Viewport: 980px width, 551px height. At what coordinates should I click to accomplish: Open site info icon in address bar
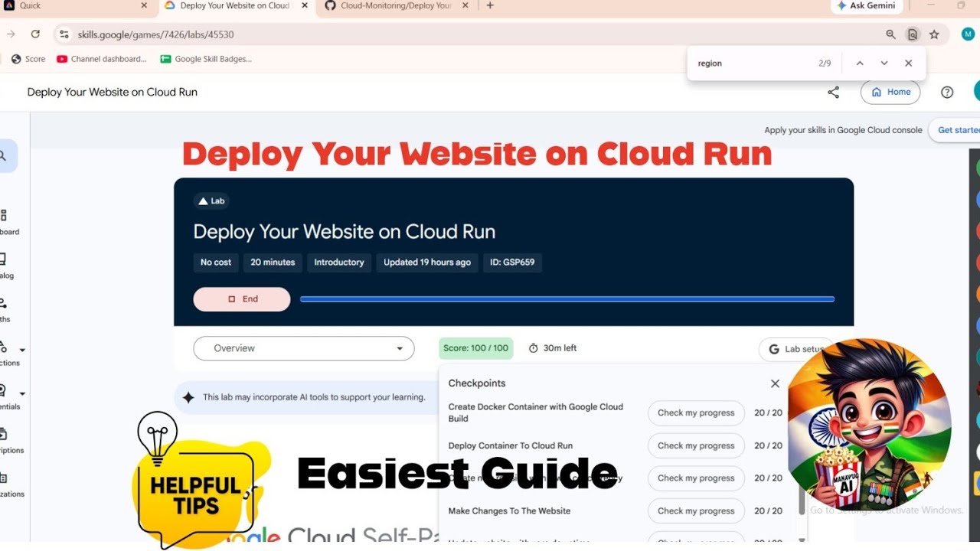64,34
